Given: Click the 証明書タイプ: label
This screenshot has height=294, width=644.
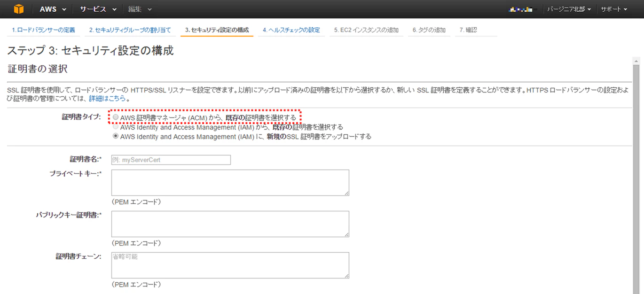Looking at the screenshot, I should 81,117.
